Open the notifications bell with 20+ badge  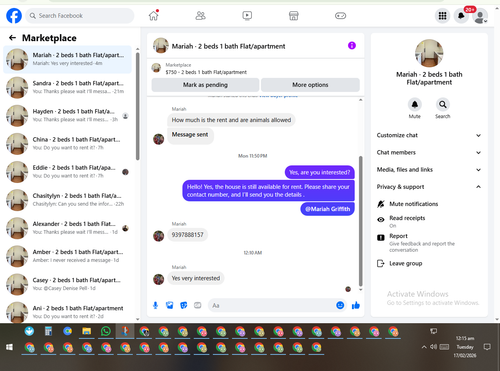(x=461, y=16)
